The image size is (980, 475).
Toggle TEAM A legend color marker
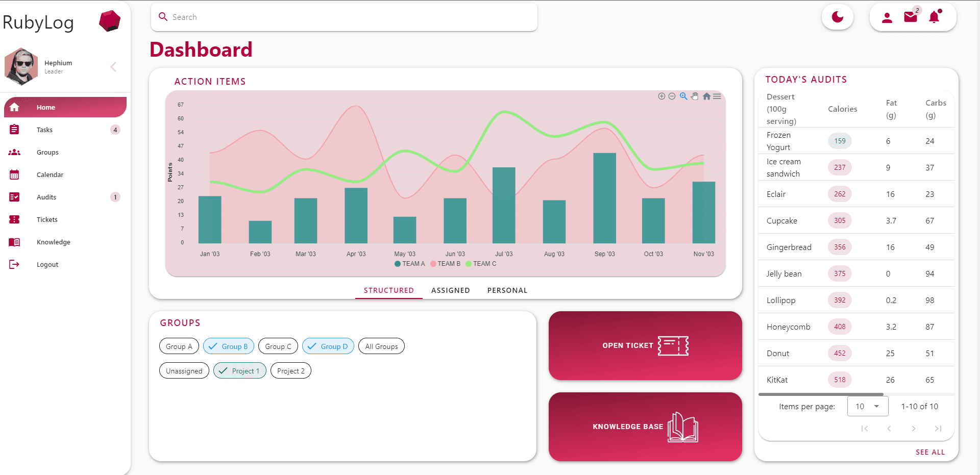click(398, 264)
